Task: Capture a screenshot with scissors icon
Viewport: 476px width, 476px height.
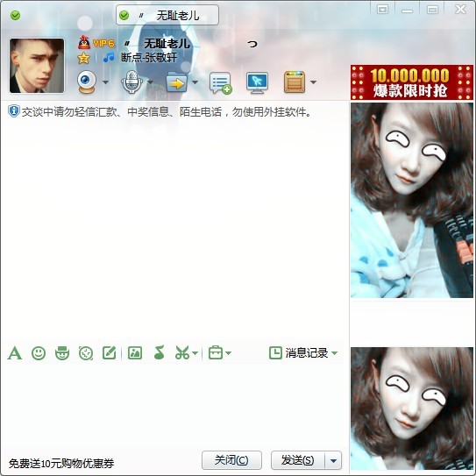Action: (x=182, y=352)
